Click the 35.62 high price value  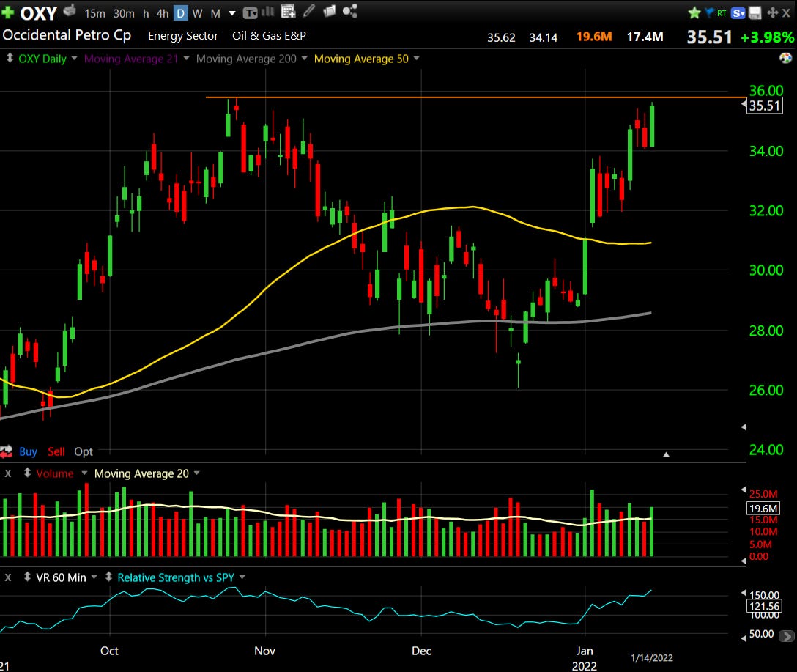tap(501, 37)
